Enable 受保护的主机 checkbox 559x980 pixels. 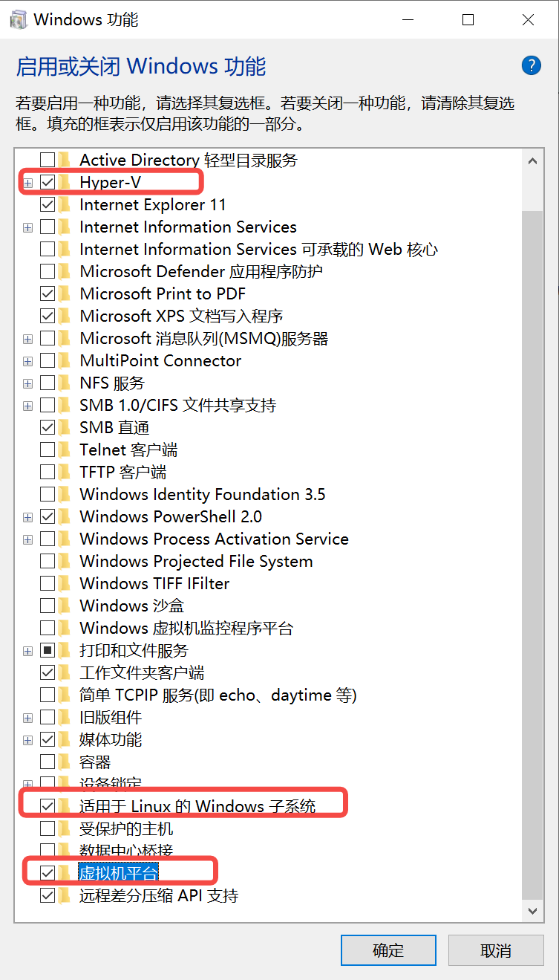coord(48,828)
